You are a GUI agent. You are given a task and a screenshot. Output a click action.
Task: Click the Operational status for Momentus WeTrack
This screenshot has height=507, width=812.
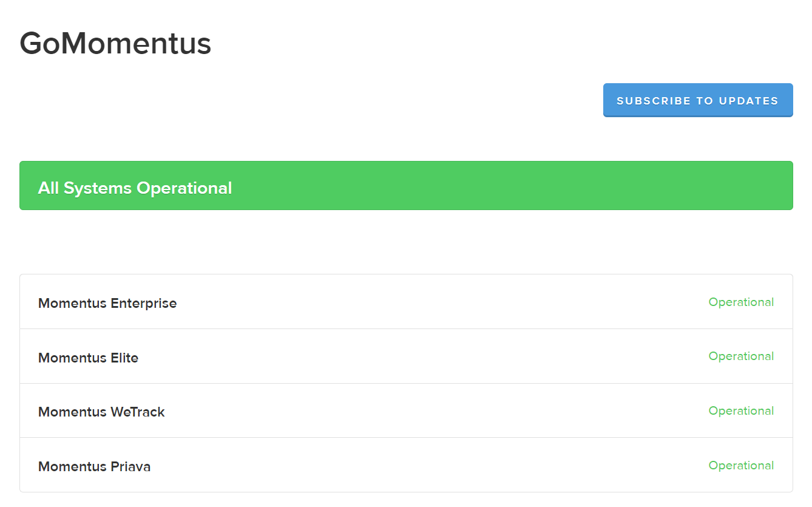pyautogui.click(x=741, y=411)
